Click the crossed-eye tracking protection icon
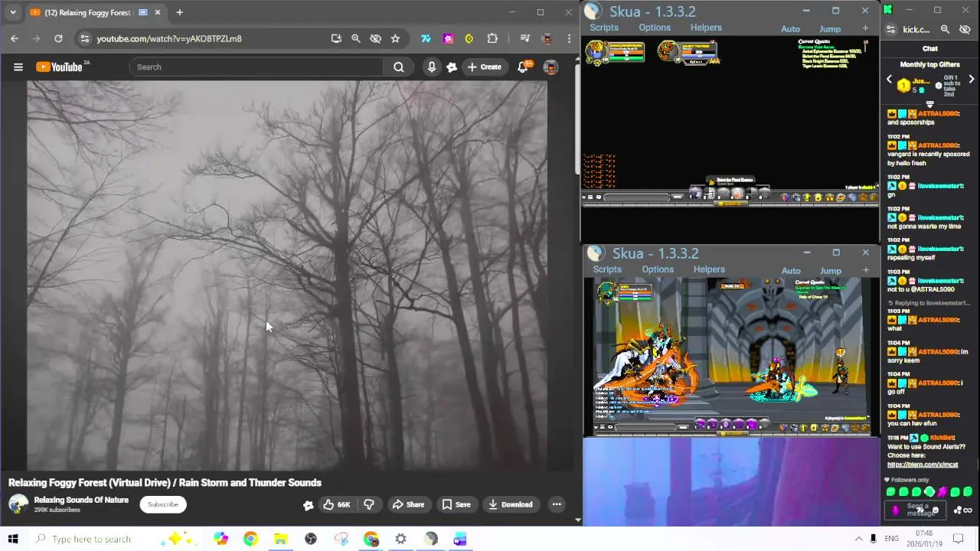 375,38
